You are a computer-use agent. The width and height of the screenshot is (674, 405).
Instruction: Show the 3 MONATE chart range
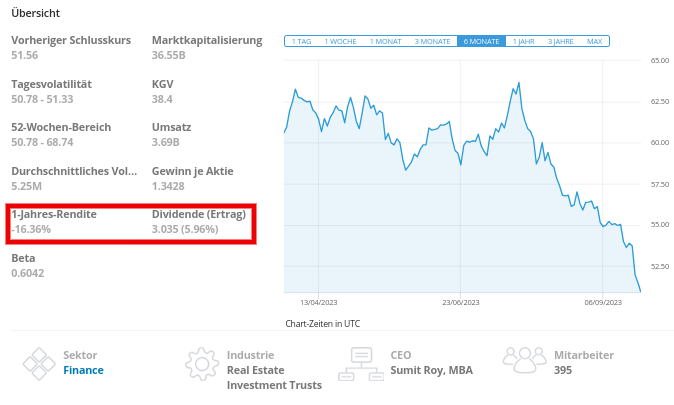click(432, 41)
